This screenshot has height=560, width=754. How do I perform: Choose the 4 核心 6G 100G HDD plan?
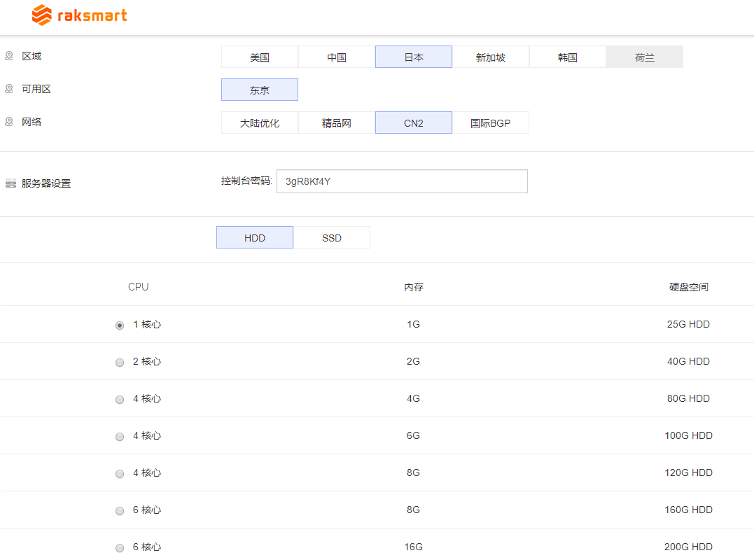point(120,437)
